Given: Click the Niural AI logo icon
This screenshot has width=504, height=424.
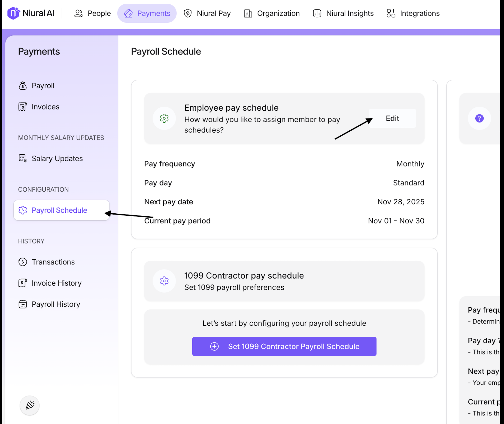Looking at the screenshot, I should (13, 13).
